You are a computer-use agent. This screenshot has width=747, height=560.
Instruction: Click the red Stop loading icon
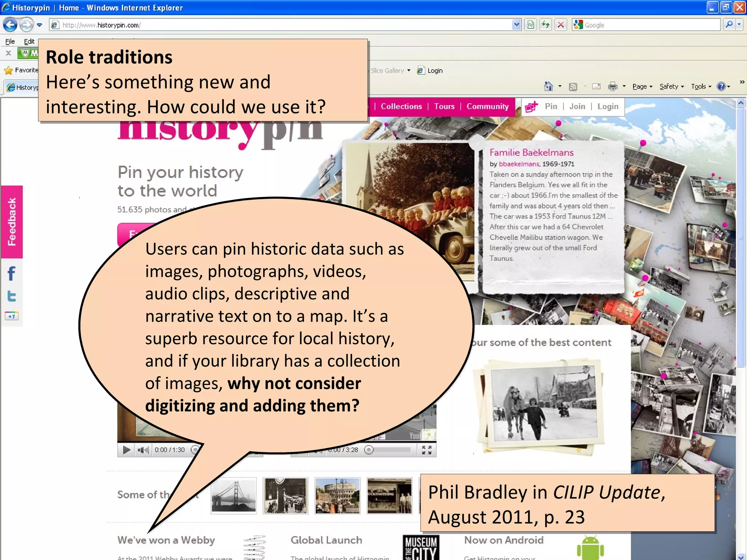tap(561, 25)
